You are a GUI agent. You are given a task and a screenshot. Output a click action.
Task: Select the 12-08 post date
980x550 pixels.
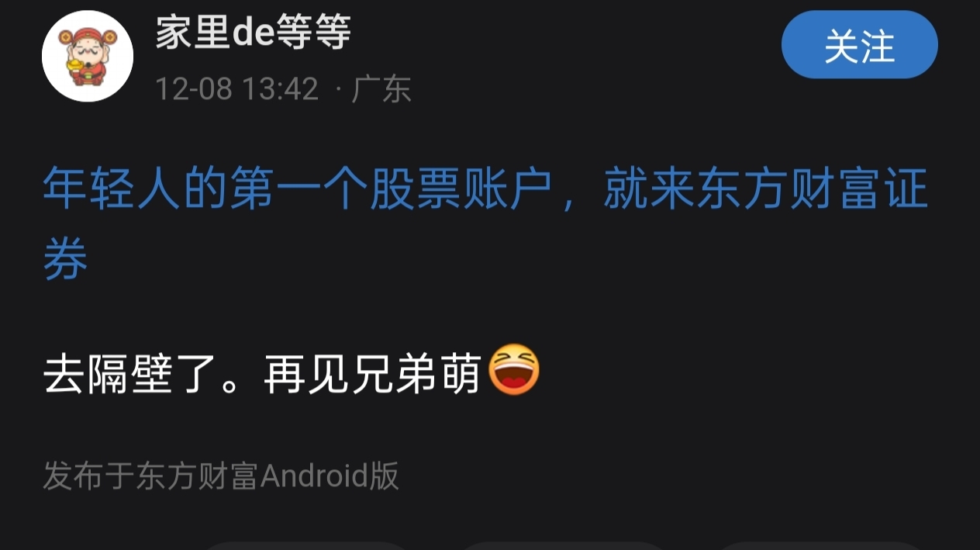194,89
